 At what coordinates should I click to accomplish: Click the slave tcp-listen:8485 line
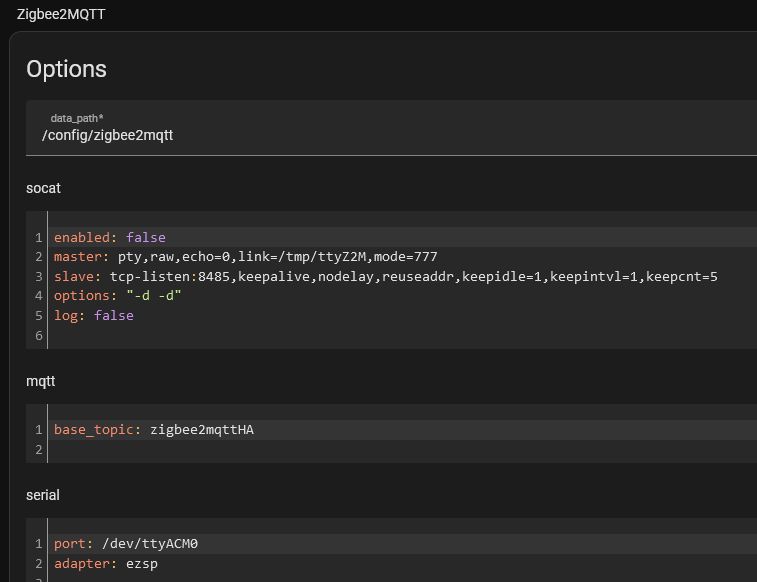[403, 276]
